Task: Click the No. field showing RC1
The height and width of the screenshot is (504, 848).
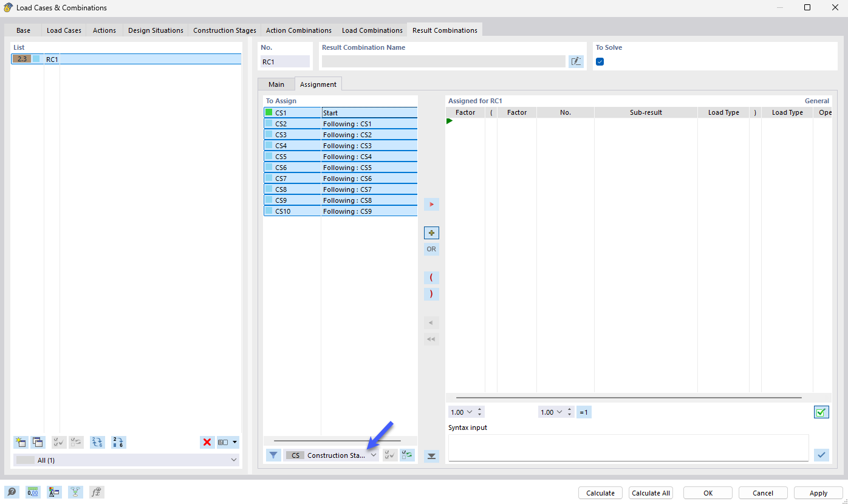Action: [x=285, y=61]
